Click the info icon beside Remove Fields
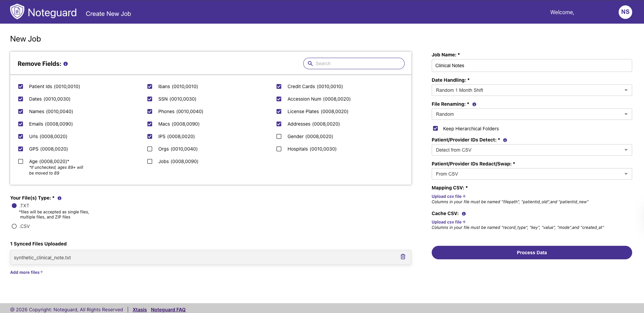 (x=66, y=64)
